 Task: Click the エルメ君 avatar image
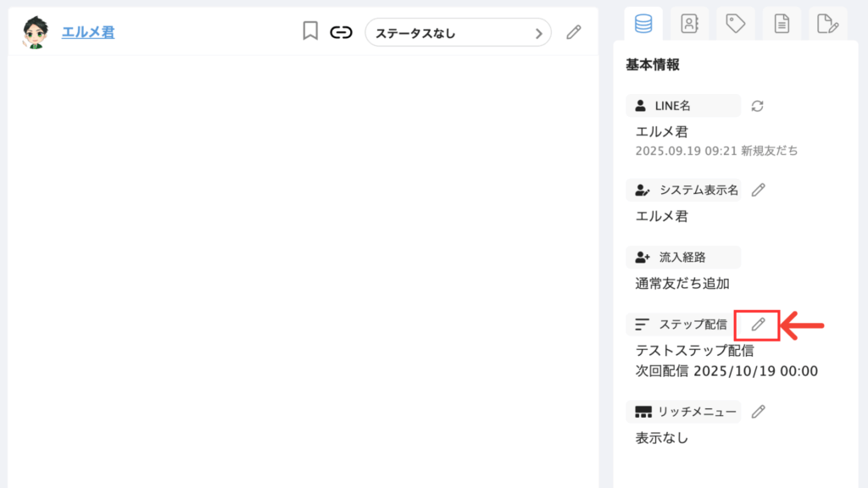pyautogui.click(x=36, y=32)
